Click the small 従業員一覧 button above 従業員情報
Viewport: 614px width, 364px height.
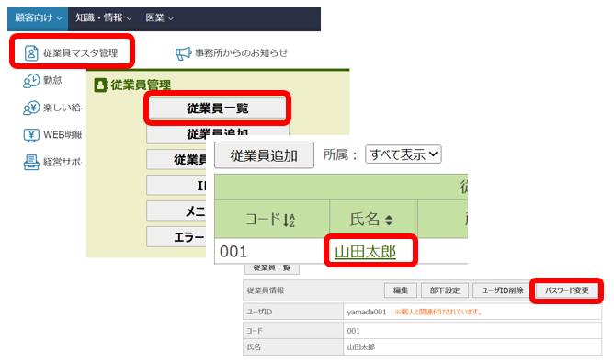[272, 268]
